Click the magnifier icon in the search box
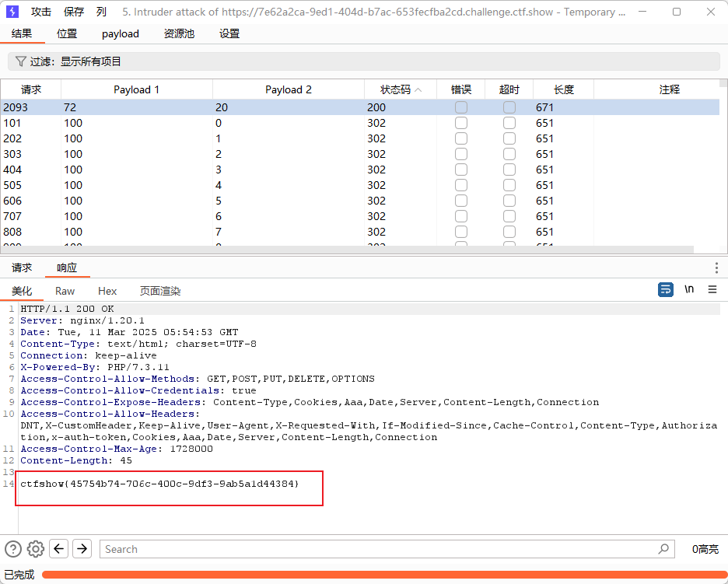The image size is (728, 584). click(664, 549)
